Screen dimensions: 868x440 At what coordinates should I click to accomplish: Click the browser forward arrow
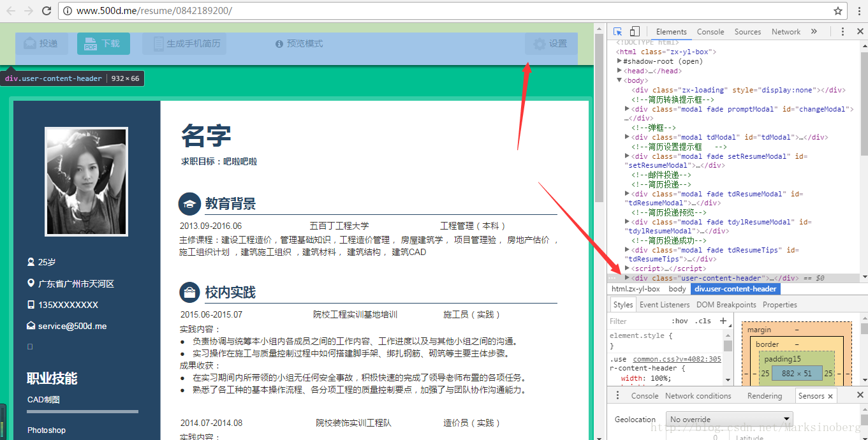coord(29,11)
